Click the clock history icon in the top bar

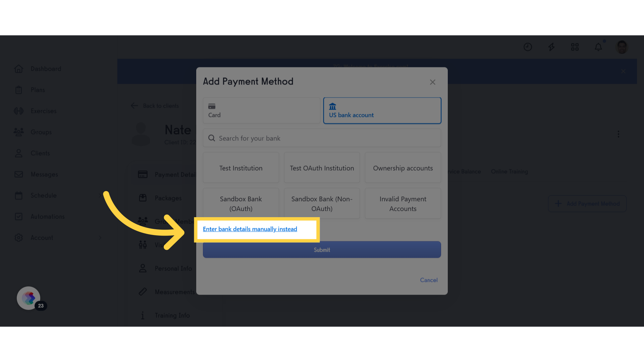tap(528, 47)
